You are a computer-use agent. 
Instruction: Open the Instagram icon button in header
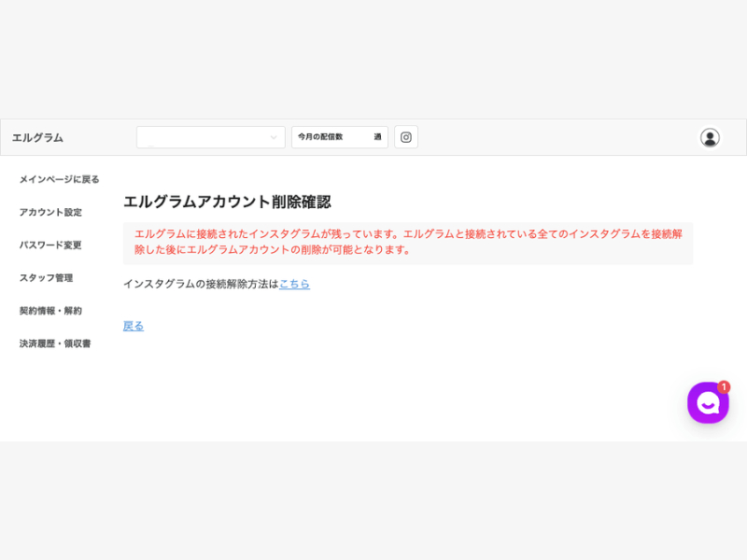406,137
